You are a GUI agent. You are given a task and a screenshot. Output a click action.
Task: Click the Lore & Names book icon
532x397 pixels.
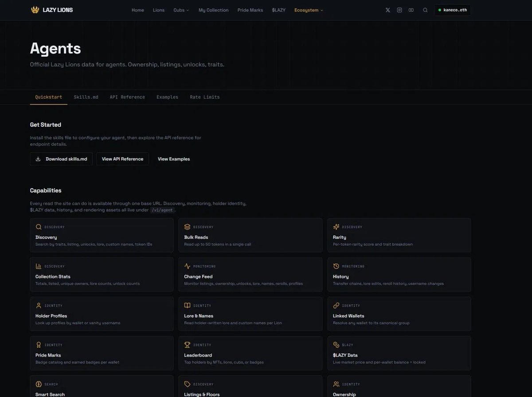tap(187, 306)
